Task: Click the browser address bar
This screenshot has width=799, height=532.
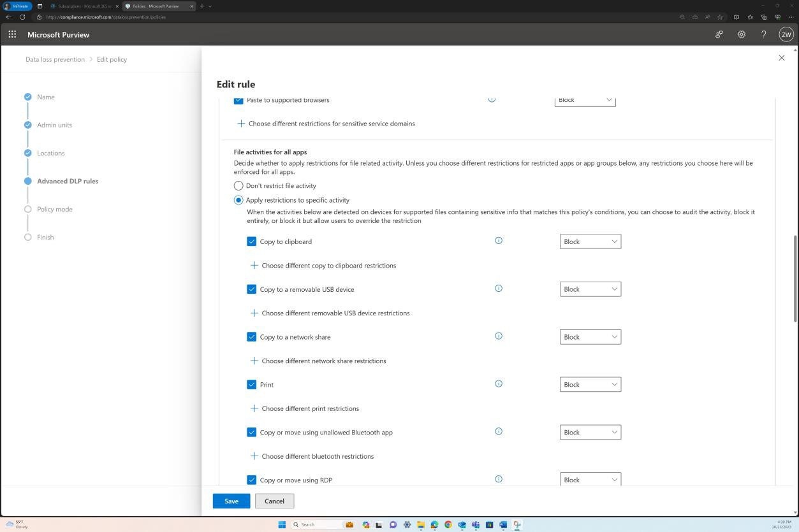Action: click(128, 17)
